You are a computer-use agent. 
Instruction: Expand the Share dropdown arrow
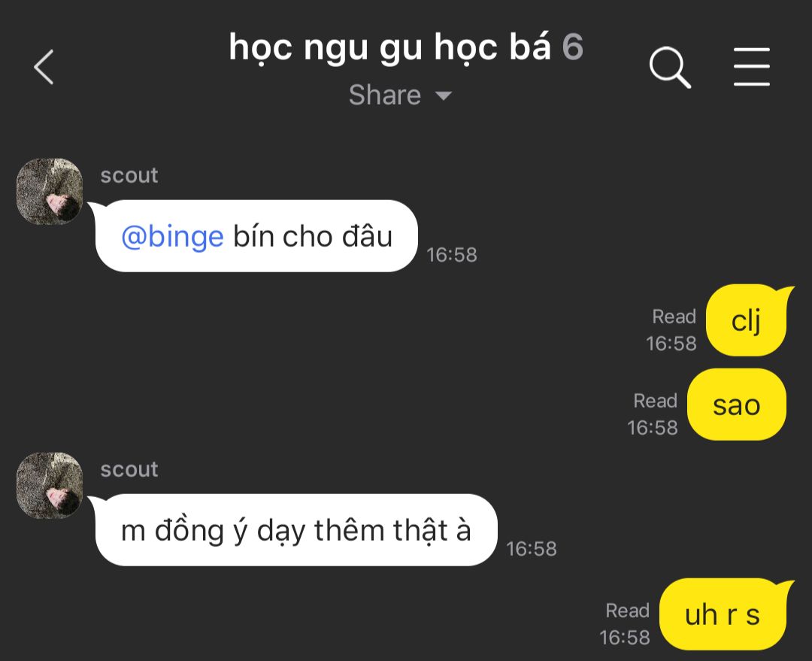pos(444,96)
